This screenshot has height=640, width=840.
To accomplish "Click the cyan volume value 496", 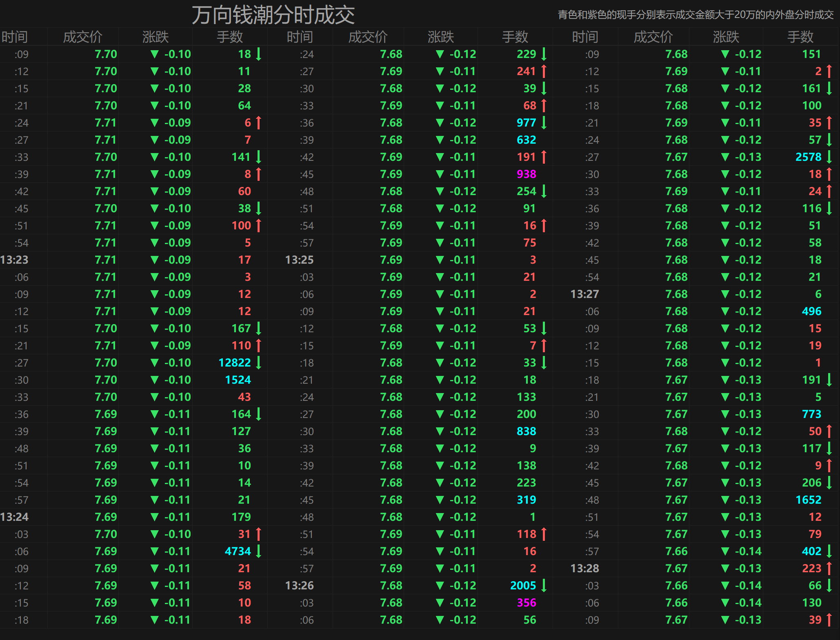I will click(812, 311).
